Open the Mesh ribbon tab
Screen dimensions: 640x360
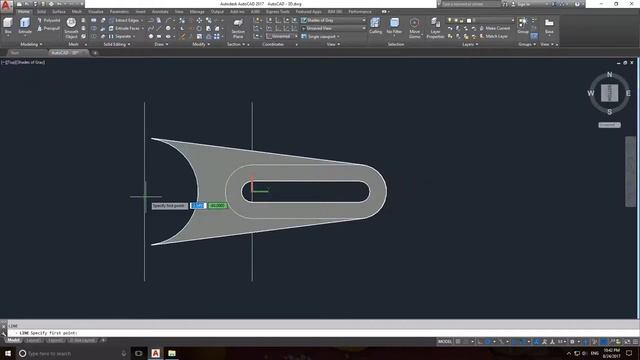click(77, 11)
